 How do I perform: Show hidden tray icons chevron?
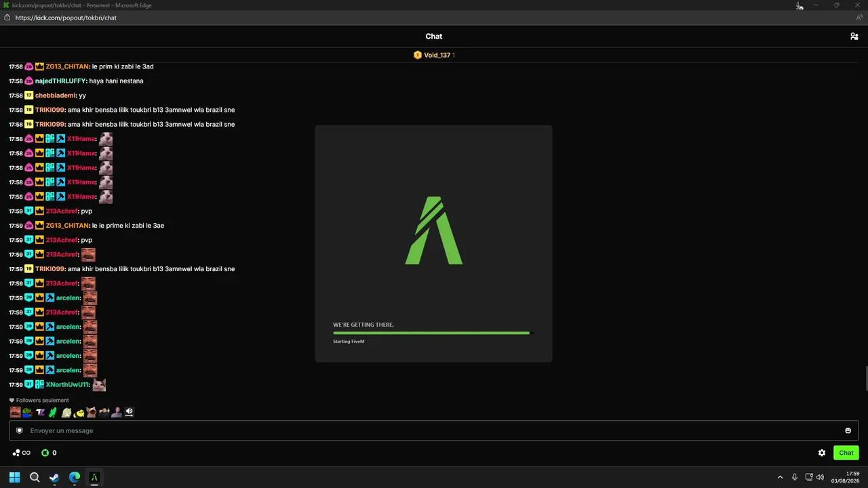(x=780, y=477)
